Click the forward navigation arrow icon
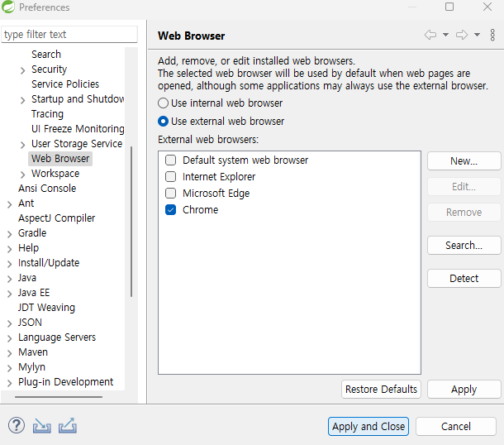 pyautogui.click(x=462, y=35)
